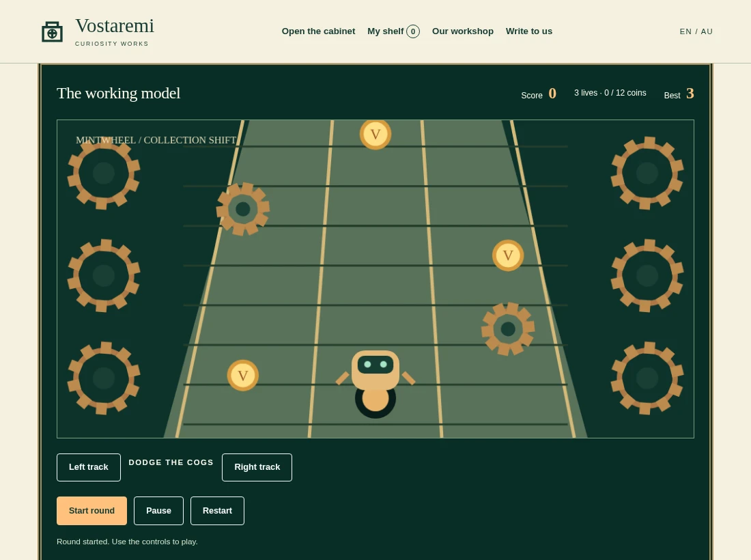This screenshot has width=751, height=560.
Task: Click the robot player character
Action: (x=375, y=384)
